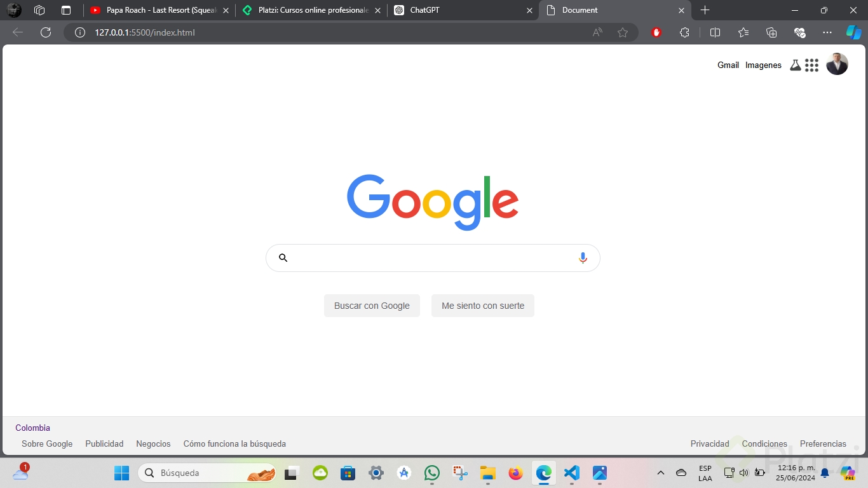This screenshot has width=868, height=488.
Task: Add this page to favorites star
Action: click(623, 32)
